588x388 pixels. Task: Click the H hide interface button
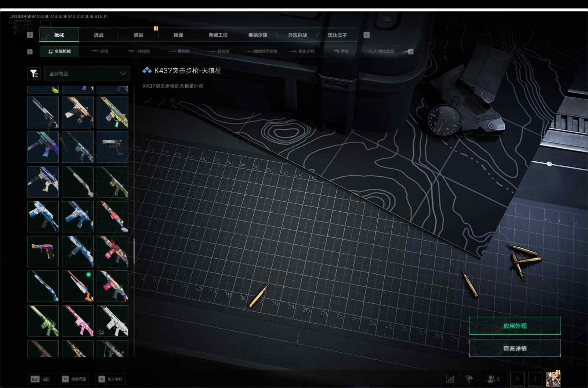74,379
